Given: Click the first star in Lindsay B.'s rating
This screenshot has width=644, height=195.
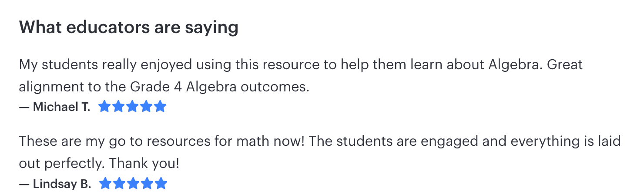Looking at the screenshot, I should [105, 184].
